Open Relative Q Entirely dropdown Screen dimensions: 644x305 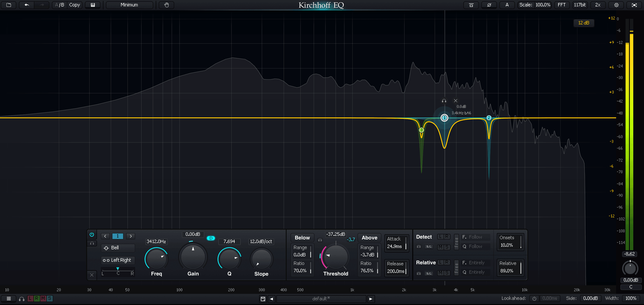pyautogui.click(x=476, y=272)
